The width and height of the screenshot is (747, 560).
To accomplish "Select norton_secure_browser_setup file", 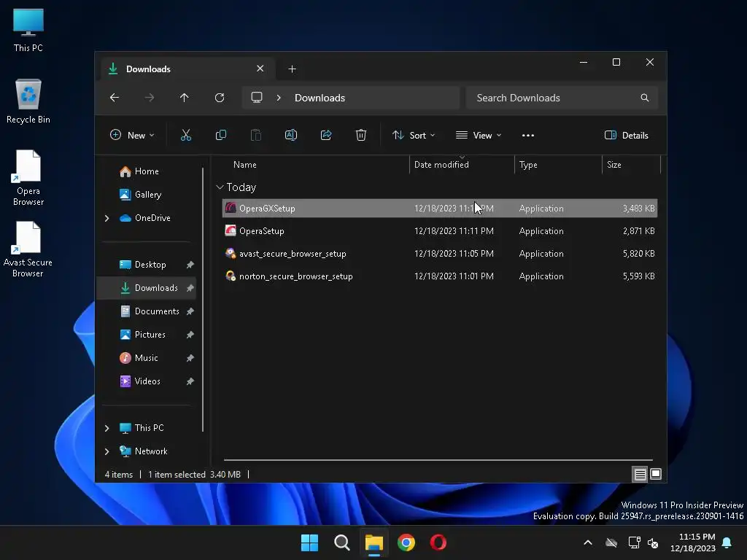I will [x=440, y=276].
